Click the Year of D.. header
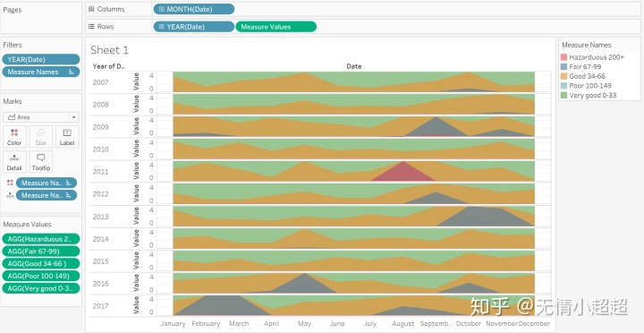 coord(109,66)
